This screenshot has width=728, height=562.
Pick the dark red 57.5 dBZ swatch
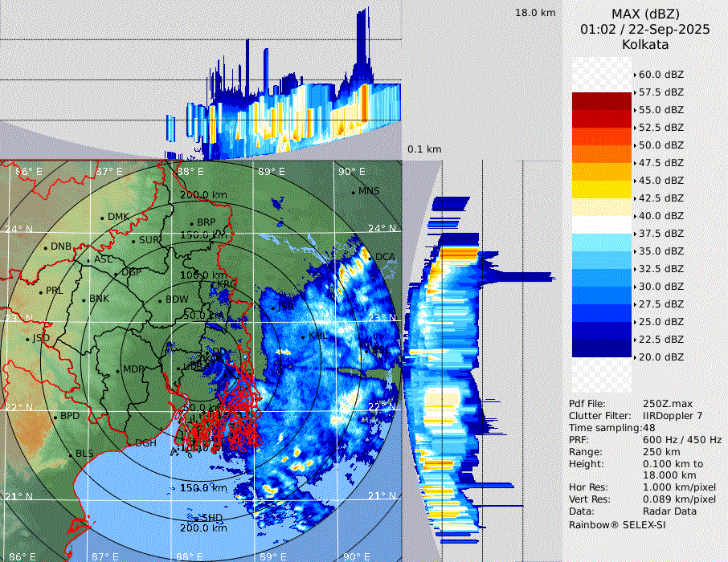click(x=601, y=100)
